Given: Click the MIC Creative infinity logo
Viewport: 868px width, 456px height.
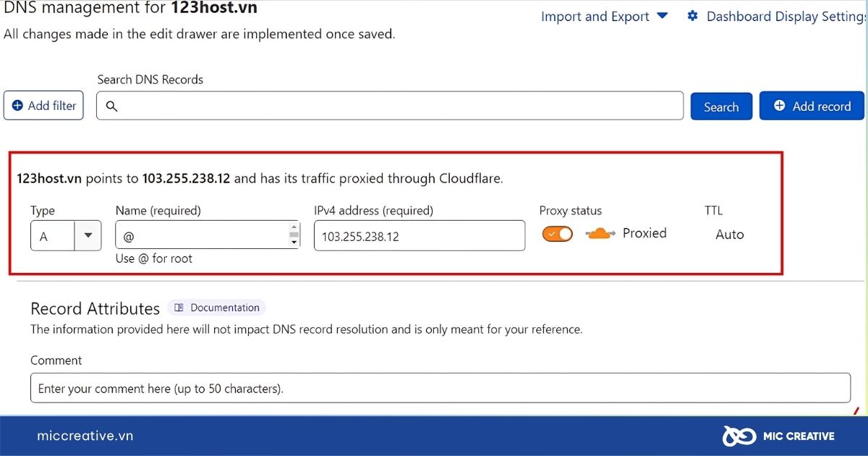Looking at the screenshot, I should coord(739,436).
